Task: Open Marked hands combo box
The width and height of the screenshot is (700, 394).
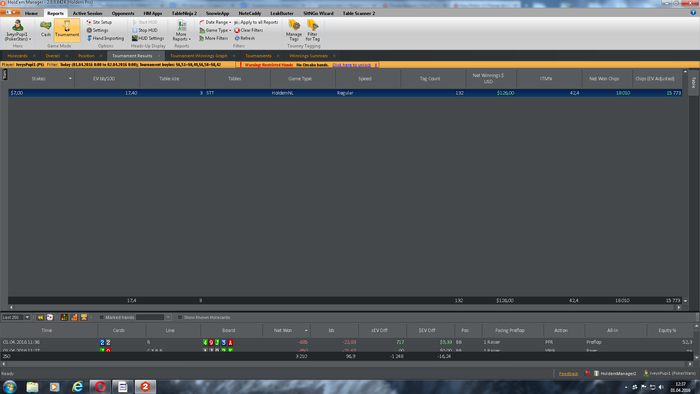Action: 153,317
